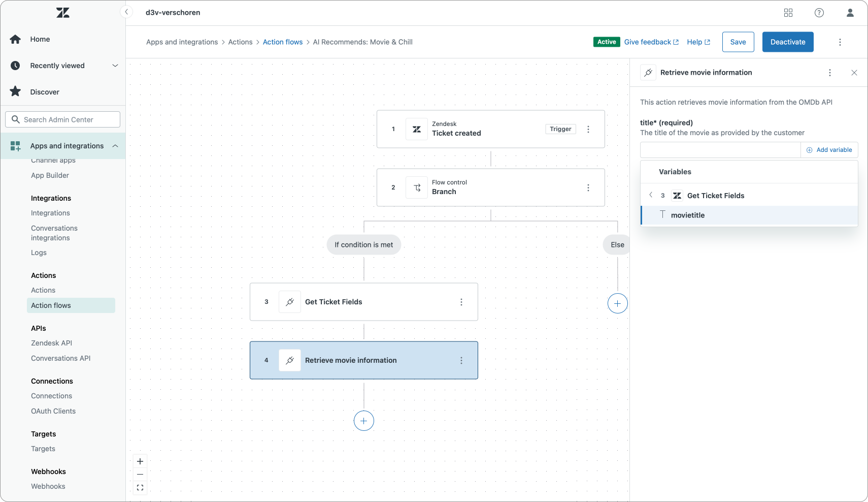Add a step below Retrieve movie information

pos(364,421)
